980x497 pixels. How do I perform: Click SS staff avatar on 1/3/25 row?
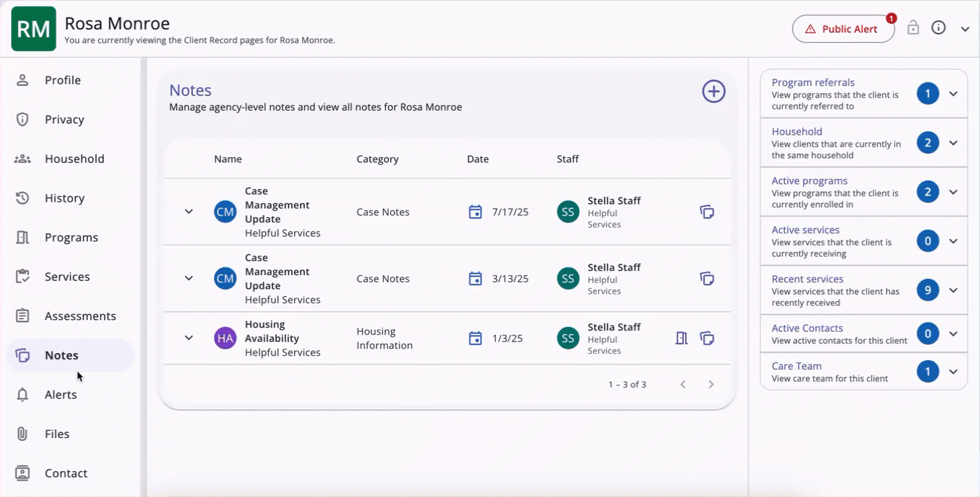click(x=568, y=338)
